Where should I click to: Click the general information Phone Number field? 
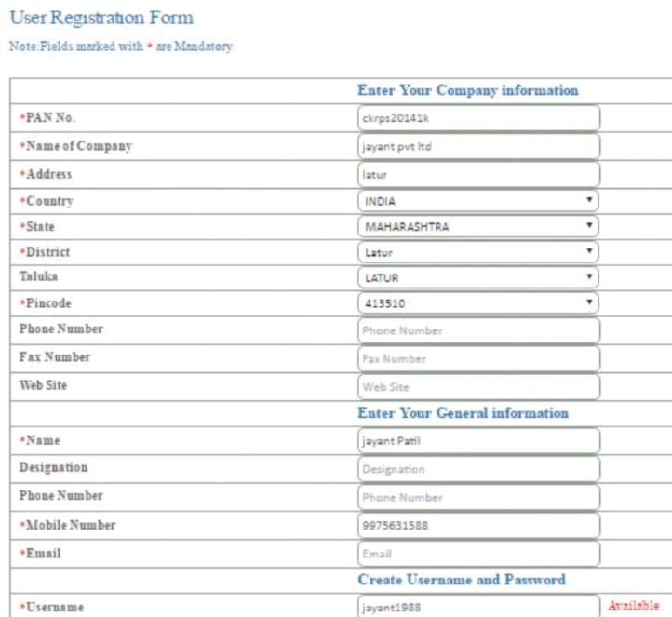tap(478, 497)
